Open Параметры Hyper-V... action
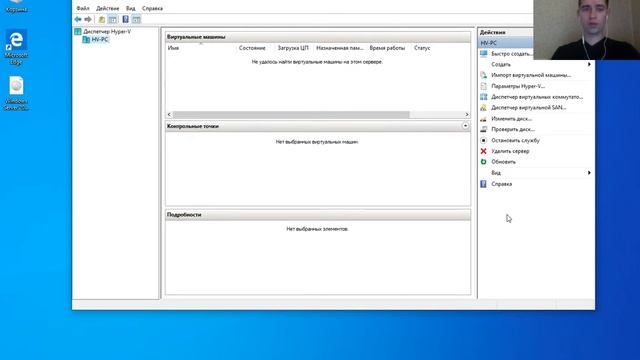The height and width of the screenshot is (360, 640). tap(518, 86)
